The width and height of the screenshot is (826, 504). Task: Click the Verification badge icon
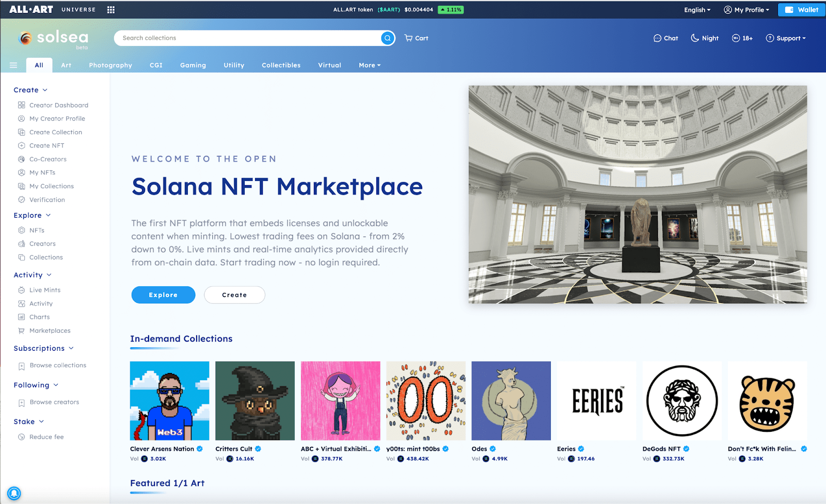coord(22,200)
